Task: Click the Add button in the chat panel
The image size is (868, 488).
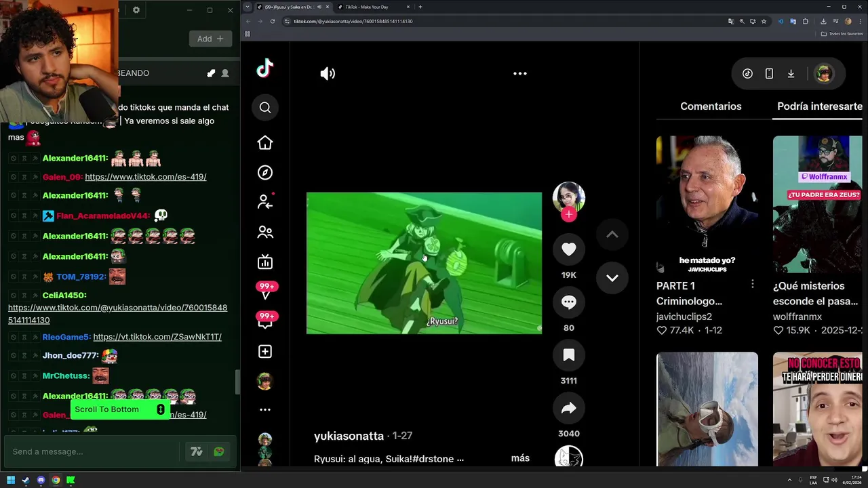Action: (210, 39)
